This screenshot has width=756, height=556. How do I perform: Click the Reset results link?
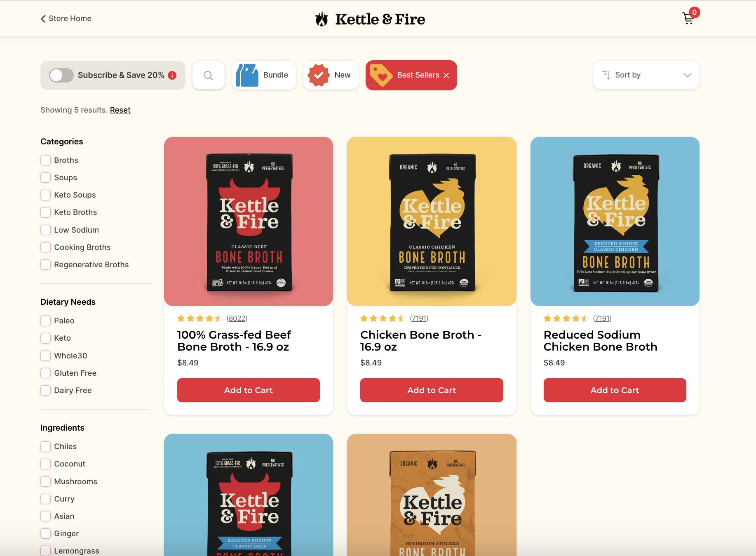tap(120, 110)
